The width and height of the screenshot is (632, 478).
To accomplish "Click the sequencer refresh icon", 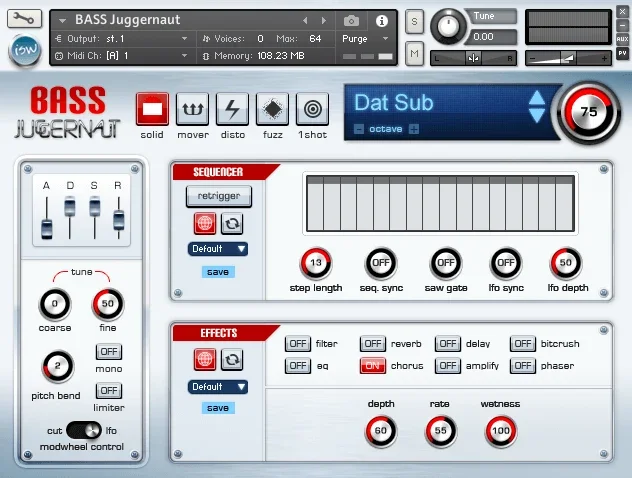I will point(232,224).
